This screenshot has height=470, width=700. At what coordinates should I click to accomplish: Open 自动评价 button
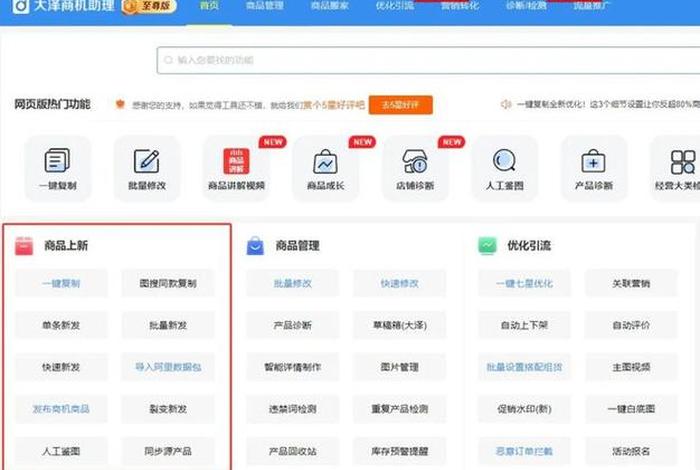tap(631, 325)
